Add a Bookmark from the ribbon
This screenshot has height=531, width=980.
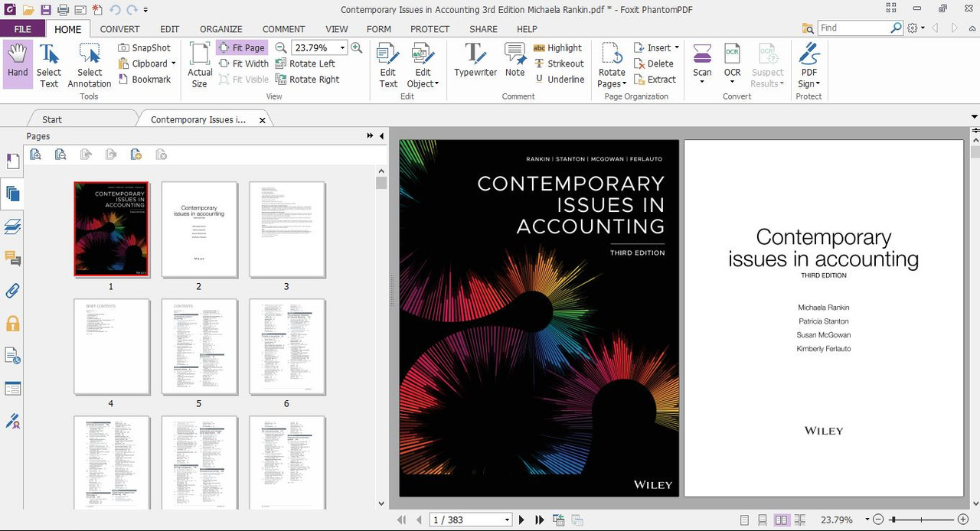145,80
